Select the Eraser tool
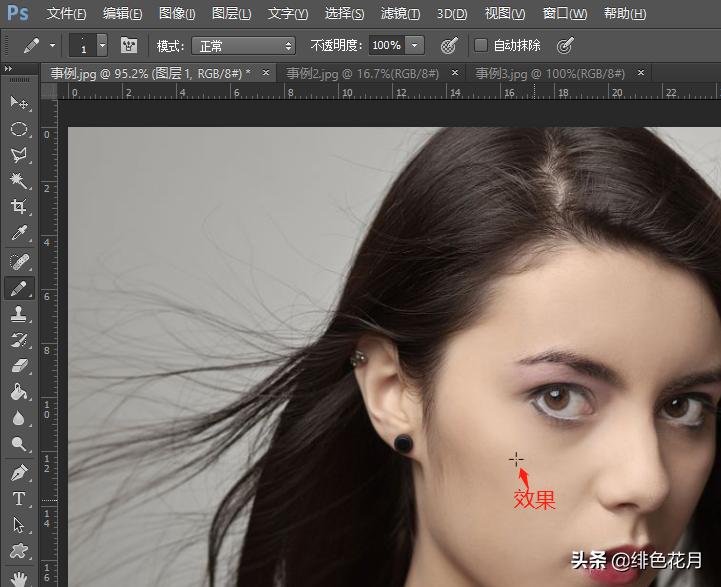The width and height of the screenshot is (721, 587). (x=19, y=366)
